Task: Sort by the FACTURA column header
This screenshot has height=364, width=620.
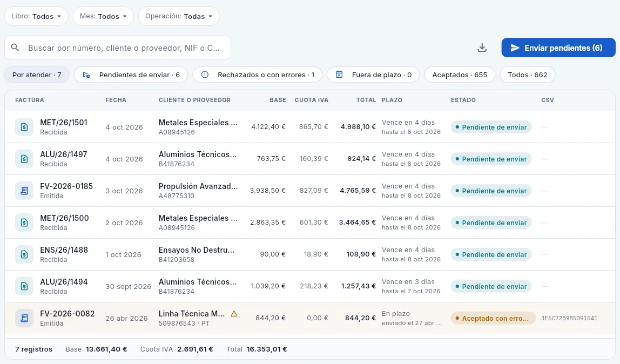Action: (x=30, y=100)
